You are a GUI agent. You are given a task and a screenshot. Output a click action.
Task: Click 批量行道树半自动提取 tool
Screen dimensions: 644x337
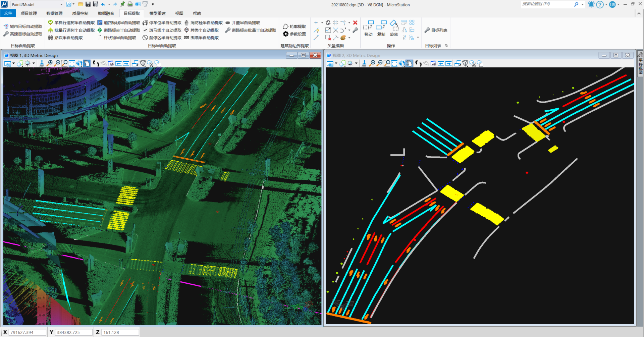click(71, 30)
